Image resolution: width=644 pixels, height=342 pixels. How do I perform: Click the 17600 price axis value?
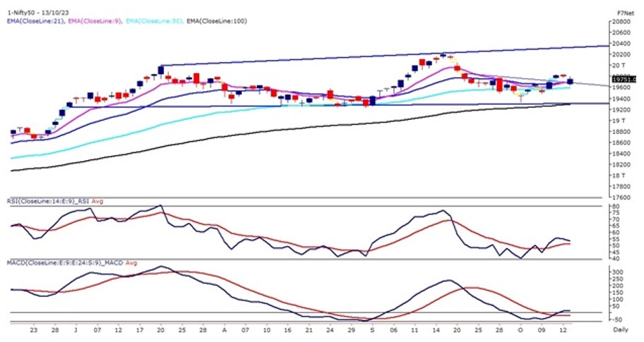tap(622, 197)
